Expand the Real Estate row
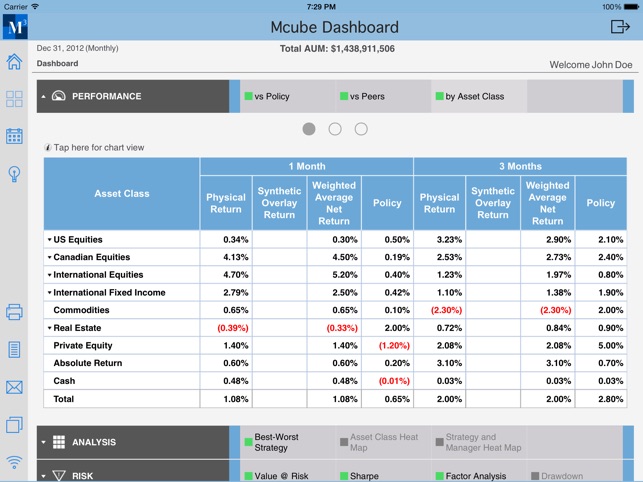 (49, 328)
